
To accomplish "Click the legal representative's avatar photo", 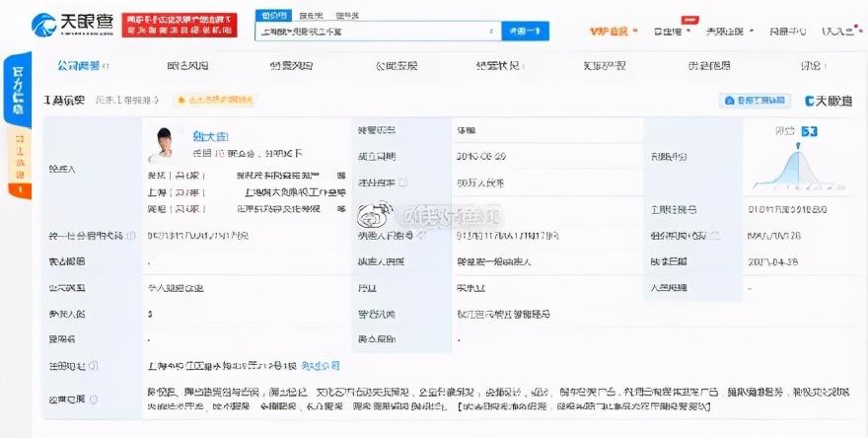I will 163,143.
